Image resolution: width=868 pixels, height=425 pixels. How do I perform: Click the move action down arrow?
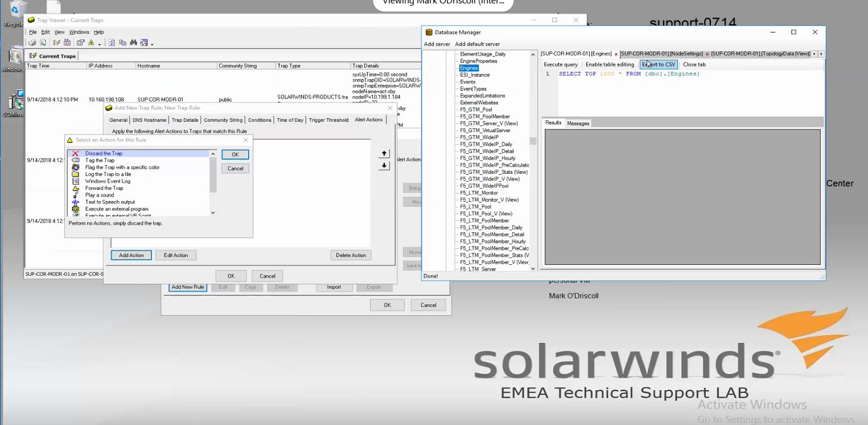click(x=384, y=166)
